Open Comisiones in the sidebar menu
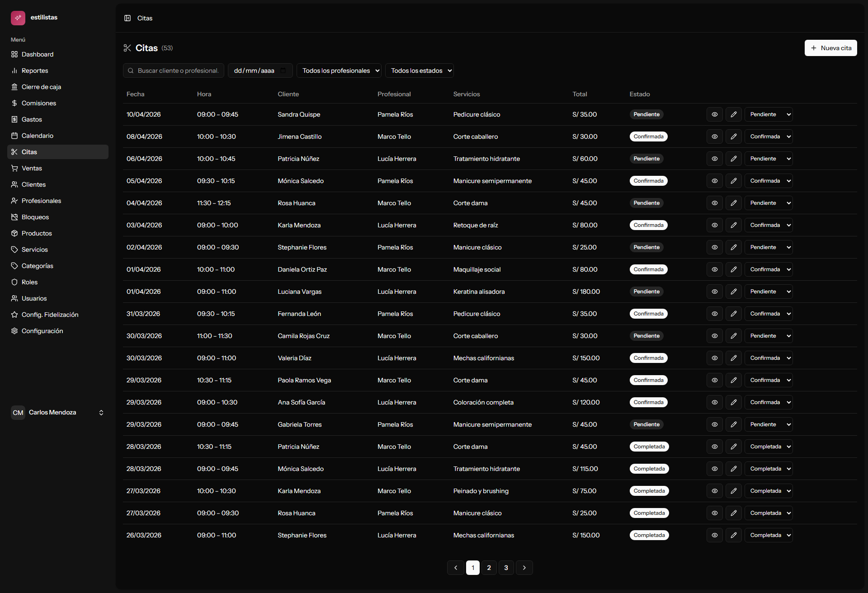Screen dimensions: 868x593 point(39,103)
